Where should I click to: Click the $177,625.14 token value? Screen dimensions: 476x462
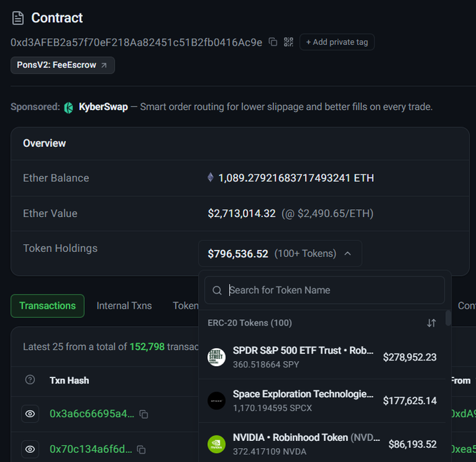[x=409, y=400]
